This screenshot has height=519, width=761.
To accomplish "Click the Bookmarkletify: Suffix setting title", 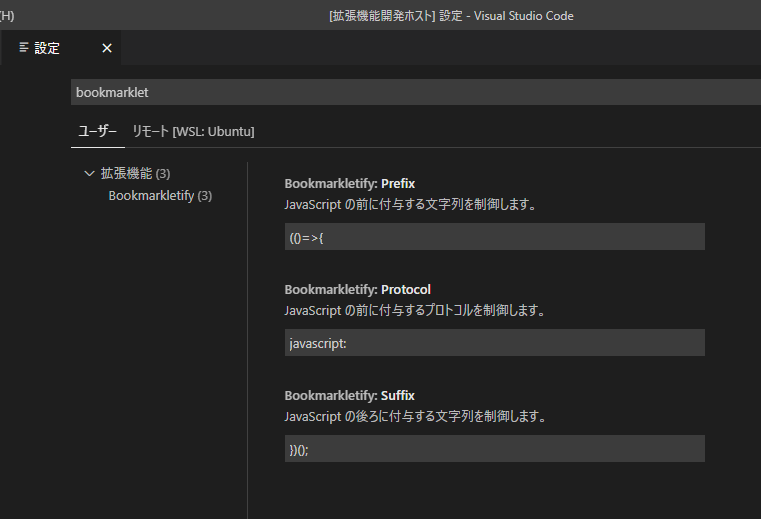I will point(349,395).
